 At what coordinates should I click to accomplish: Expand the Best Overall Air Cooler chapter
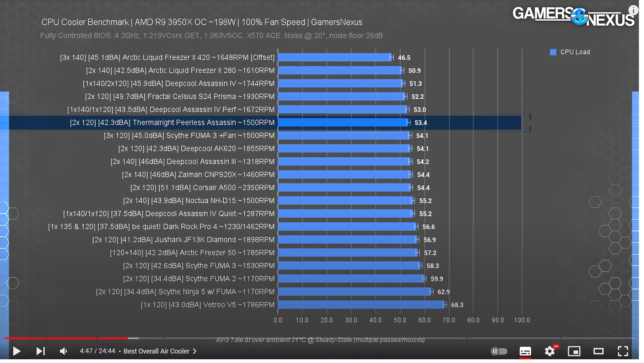(x=160, y=351)
